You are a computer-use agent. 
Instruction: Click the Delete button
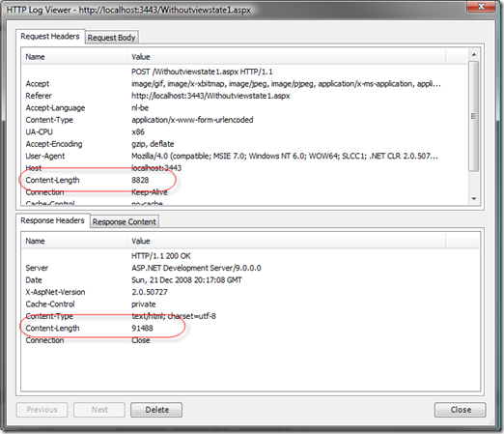(x=156, y=410)
